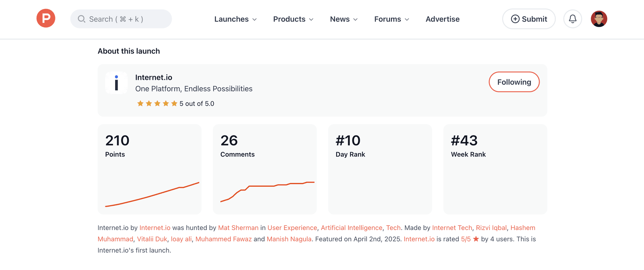Expand the Forums dropdown menu
This screenshot has width=644, height=270.
392,19
